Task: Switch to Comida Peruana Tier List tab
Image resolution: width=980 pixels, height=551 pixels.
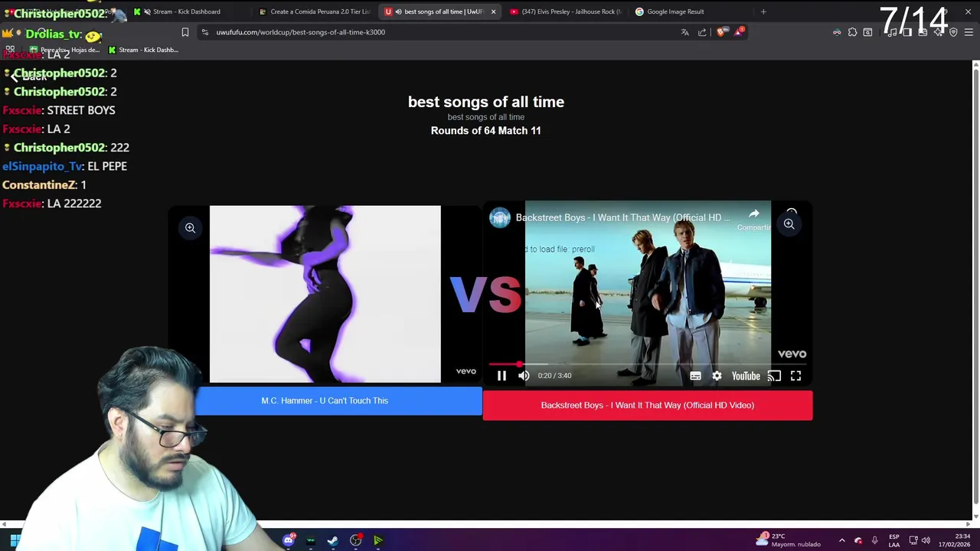Action: click(314, 11)
